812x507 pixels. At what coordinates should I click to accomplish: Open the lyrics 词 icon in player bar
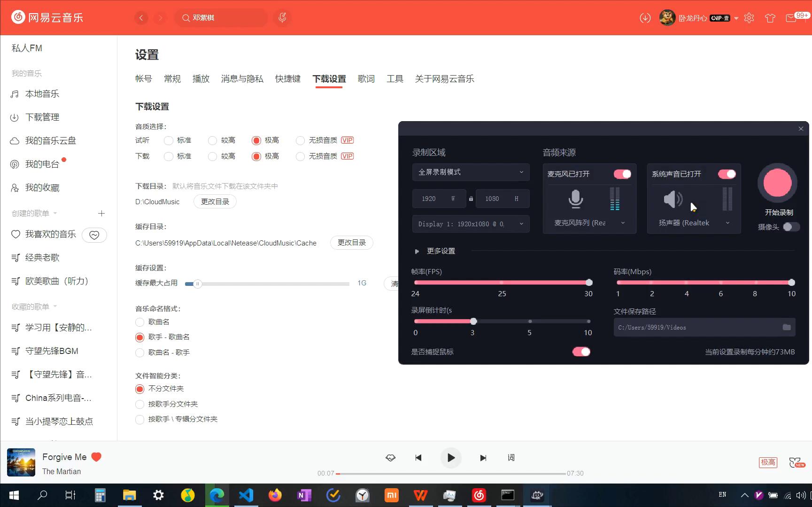(510, 457)
